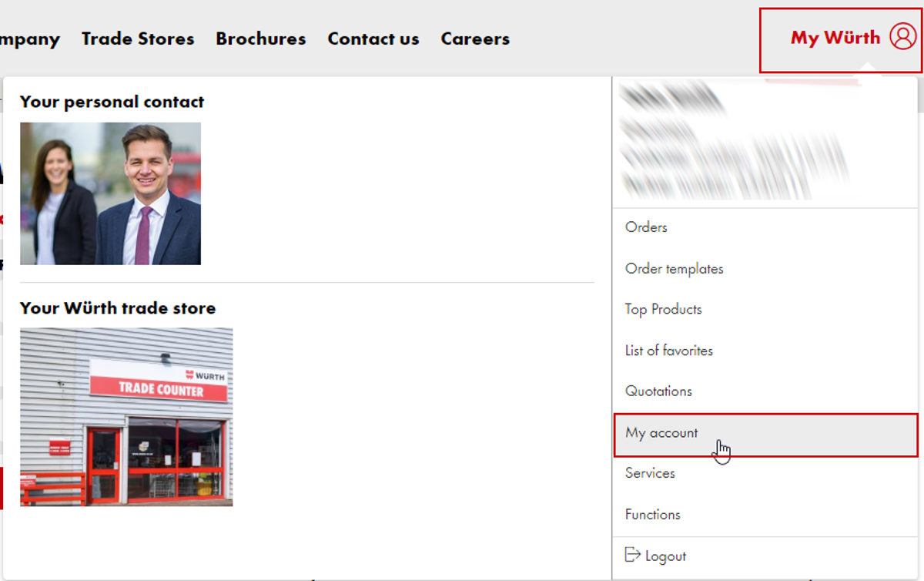Open the partially visible Company nav item
This screenshot has width=924, height=581.
click(x=29, y=39)
